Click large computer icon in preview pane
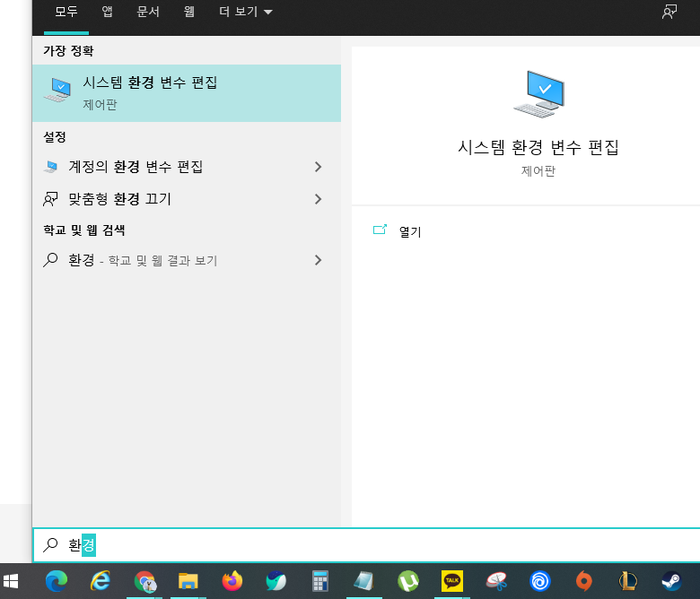The height and width of the screenshot is (599, 700). [x=539, y=94]
